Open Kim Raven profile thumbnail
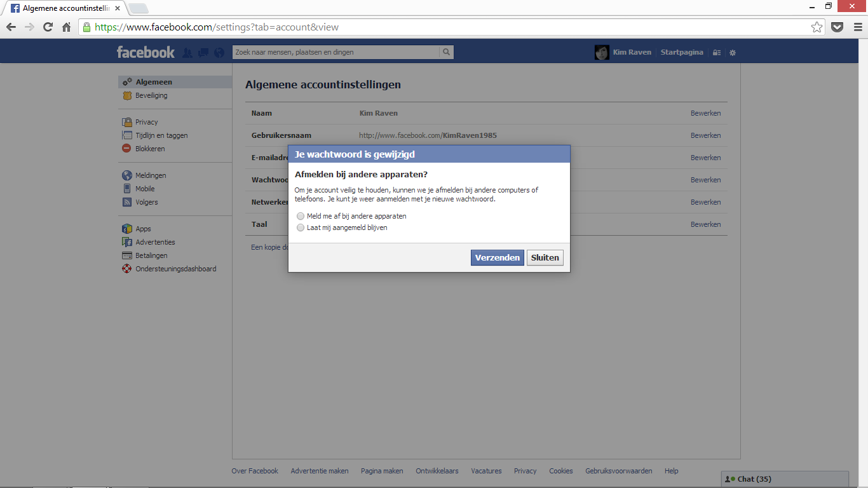 click(602, 52)
